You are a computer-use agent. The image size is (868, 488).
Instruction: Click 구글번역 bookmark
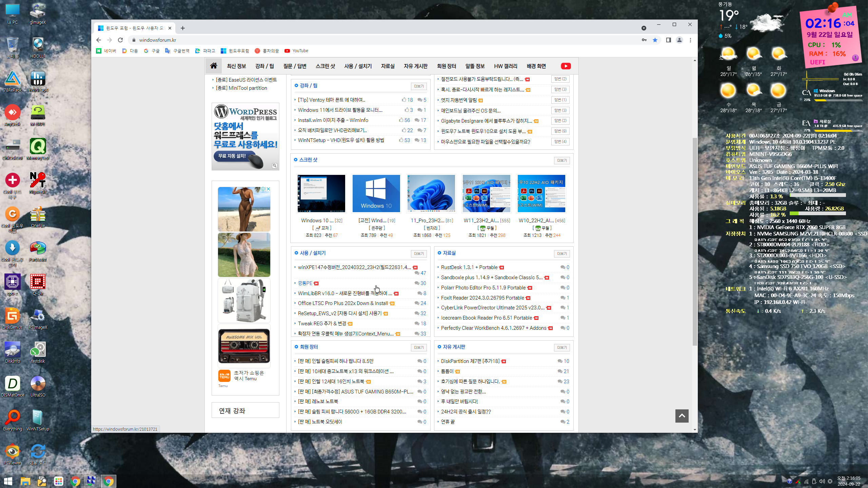click(x=177, y=51)
